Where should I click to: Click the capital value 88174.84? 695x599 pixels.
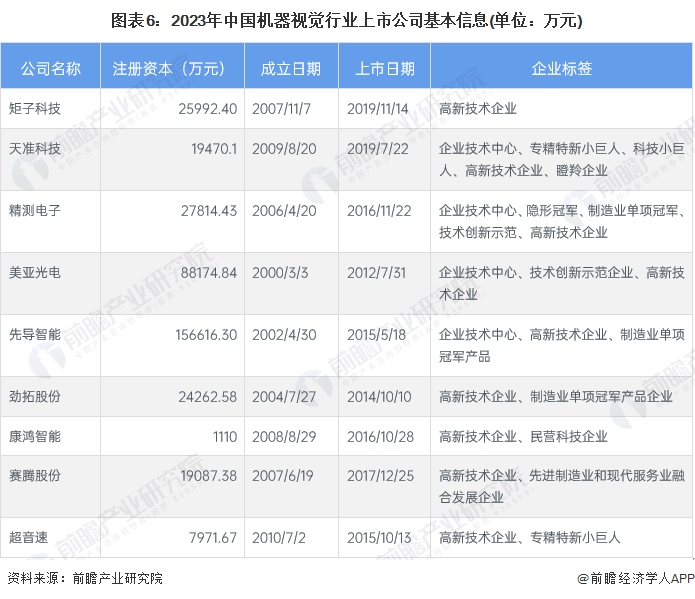(209, 273)
